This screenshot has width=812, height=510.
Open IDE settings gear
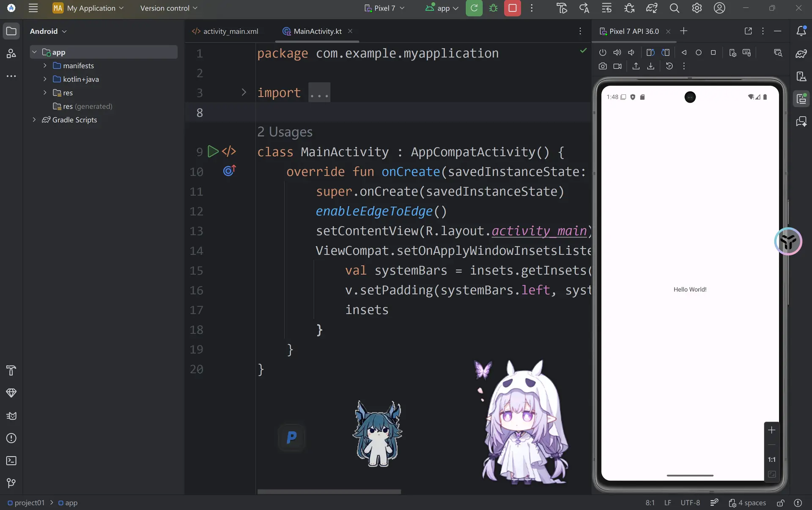697,8
